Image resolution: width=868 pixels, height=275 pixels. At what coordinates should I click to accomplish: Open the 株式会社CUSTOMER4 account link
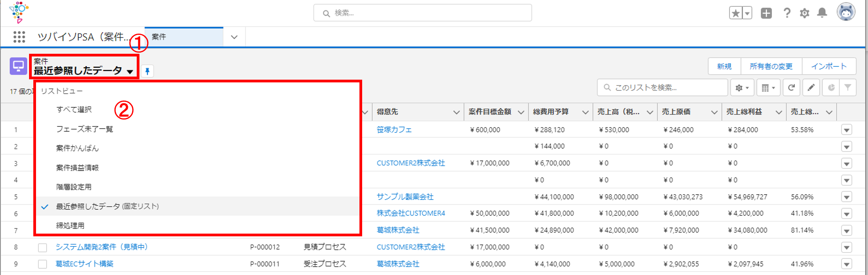411,213
